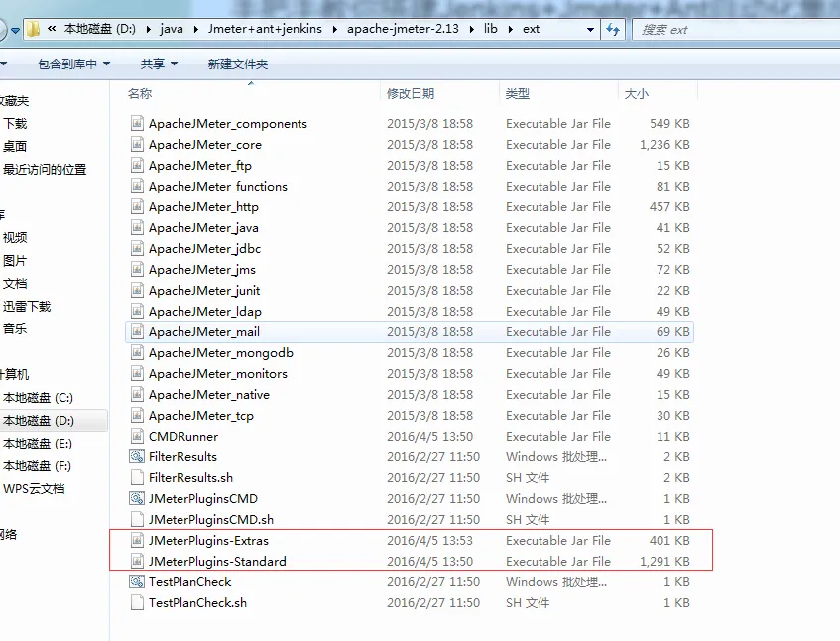Click the FilterResults batch file icon
The image size is (840, 641).
click(137, 456)
